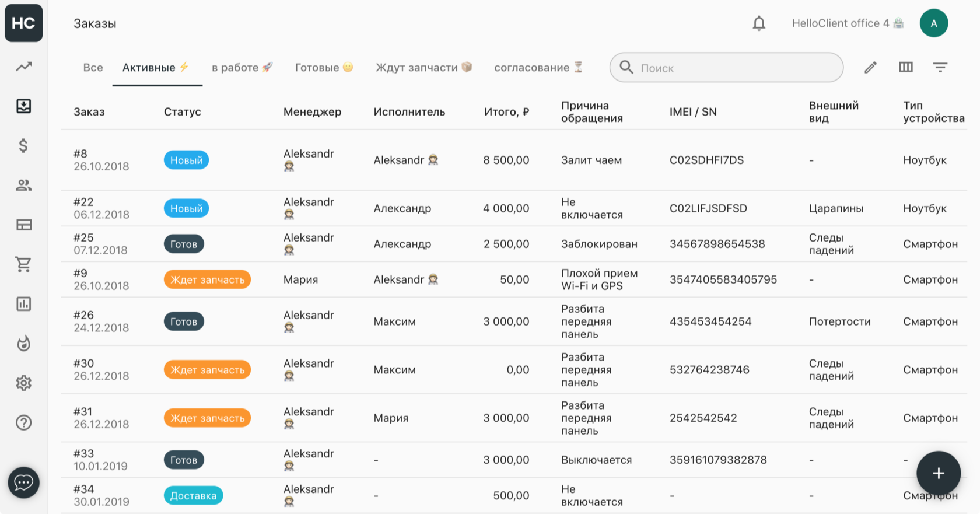Image resolution: width=980 pixels, height=514 pixels.
Task: Open order #30 dated 26.12.2018
Action: click(x=101, y=370)
